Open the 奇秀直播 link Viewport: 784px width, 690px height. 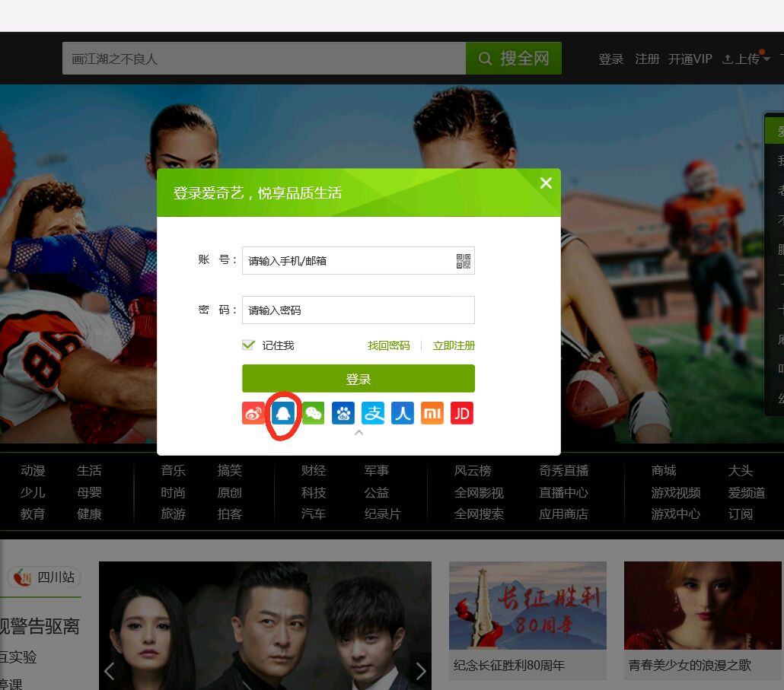(x=563, y=471)
